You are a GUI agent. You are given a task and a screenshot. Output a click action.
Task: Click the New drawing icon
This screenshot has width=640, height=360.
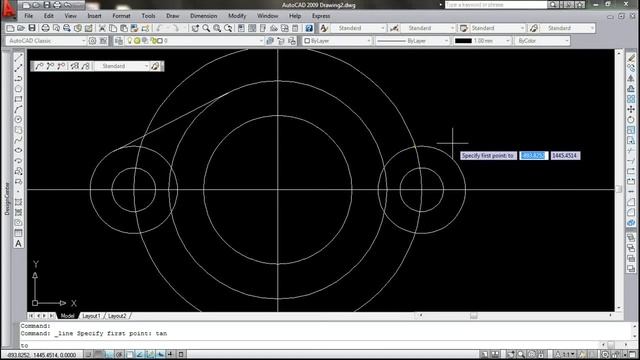point(10,28)
